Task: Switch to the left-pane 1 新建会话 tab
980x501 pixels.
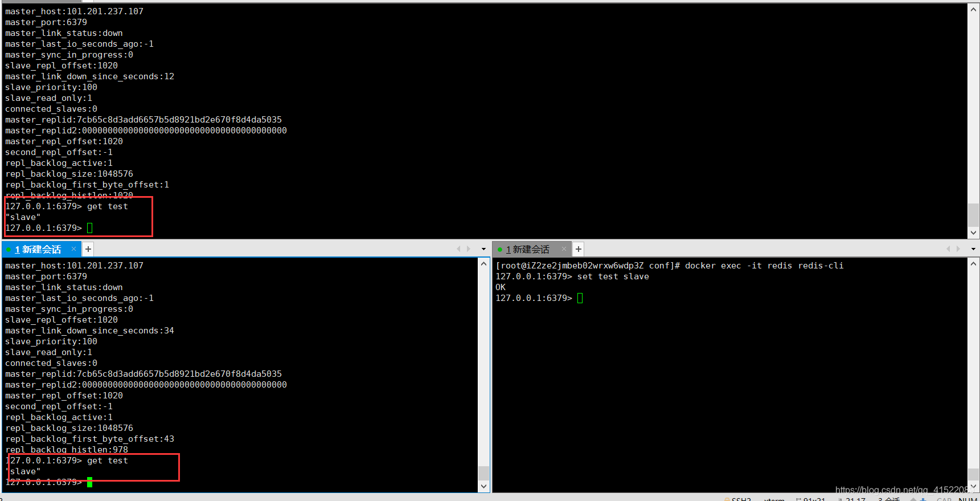Action: (x=38, y=250)
